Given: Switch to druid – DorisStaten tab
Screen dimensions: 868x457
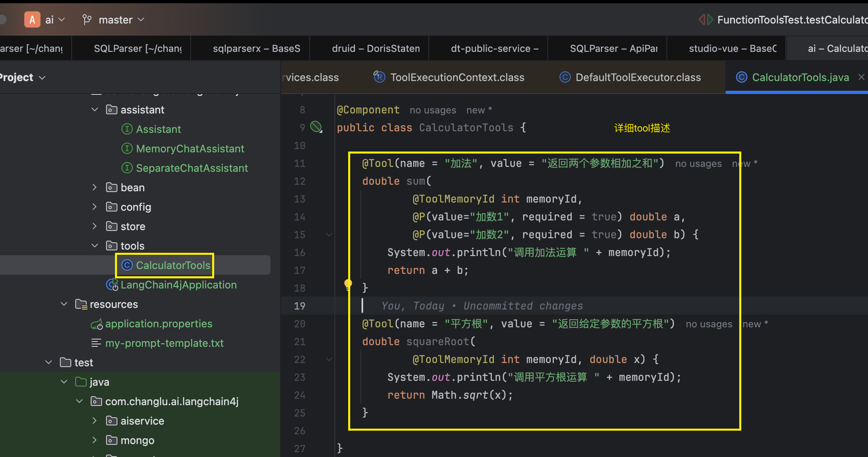Looking at the screenshot, I should [x=370, y=48].
